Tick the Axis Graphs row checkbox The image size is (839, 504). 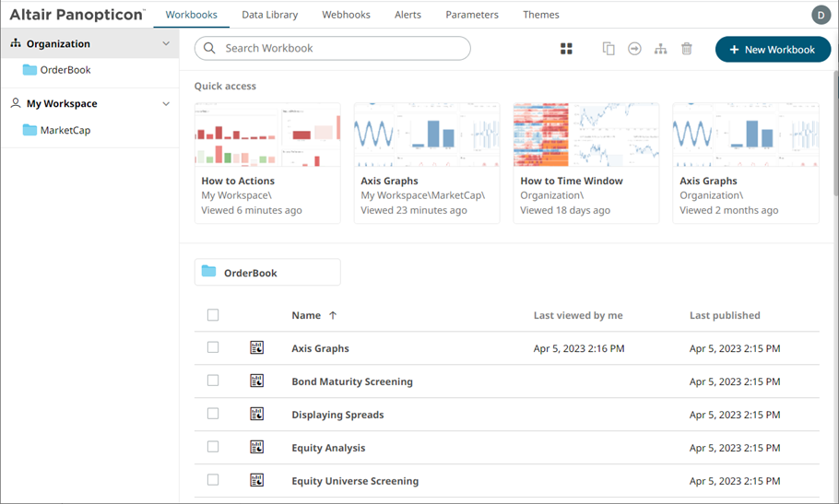(x=213, y=347)
